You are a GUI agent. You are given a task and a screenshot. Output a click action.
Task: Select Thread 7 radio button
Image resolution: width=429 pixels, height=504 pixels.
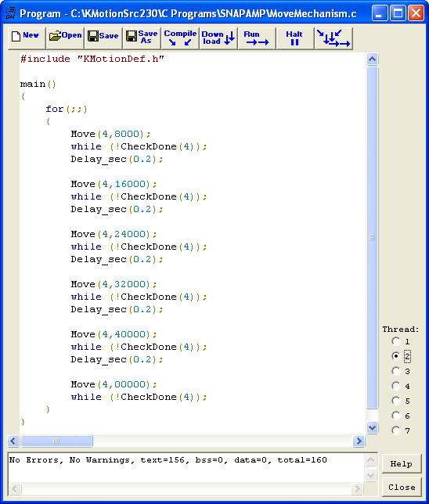[x=396, y=430]
